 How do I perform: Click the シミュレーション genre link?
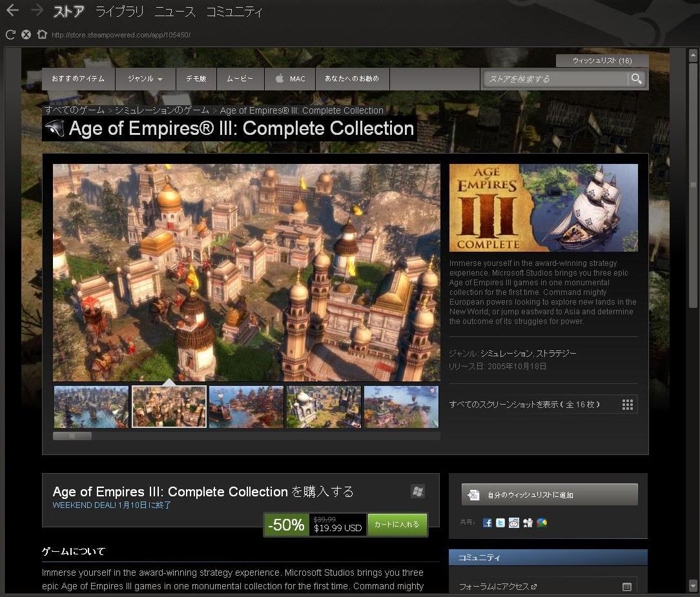tap(506, 354)
